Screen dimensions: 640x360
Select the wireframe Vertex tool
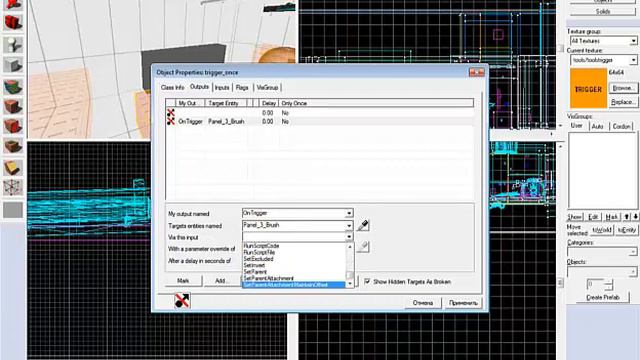(13, 187)
